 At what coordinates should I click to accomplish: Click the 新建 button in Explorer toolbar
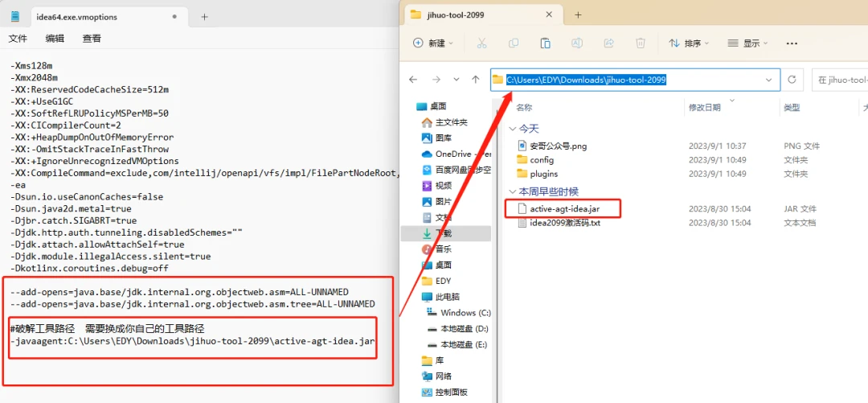(x=433, y=43)
